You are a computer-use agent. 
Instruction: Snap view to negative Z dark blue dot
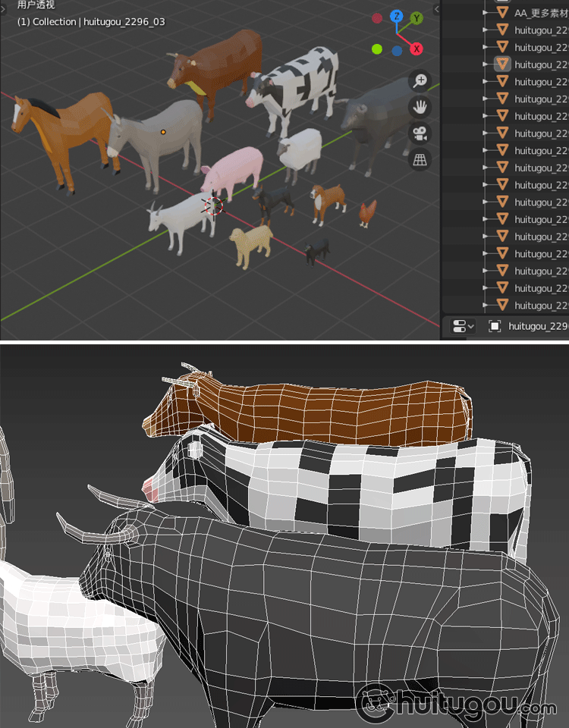397,51
